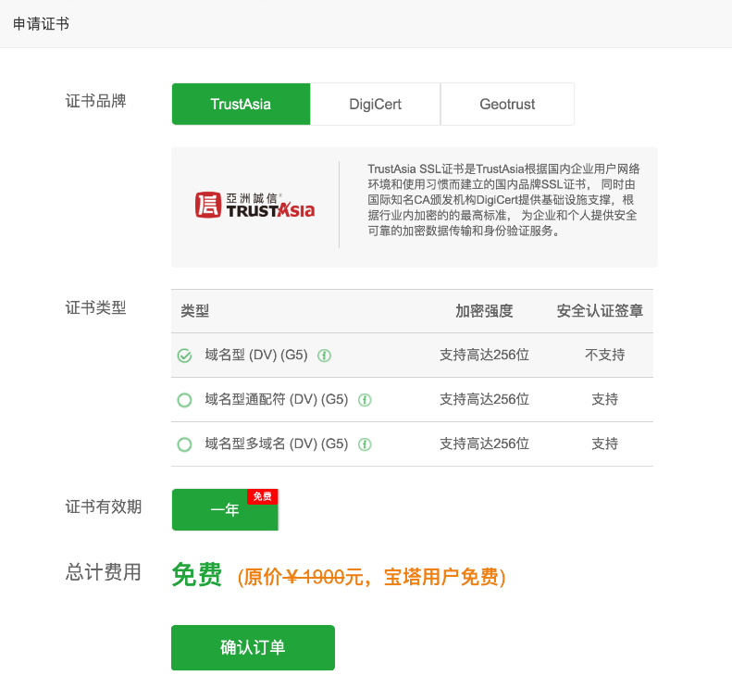The height and width of the screenshot is (700, 732).
Task: Click the TrustAsia logo image
Action: coord(254,206)
